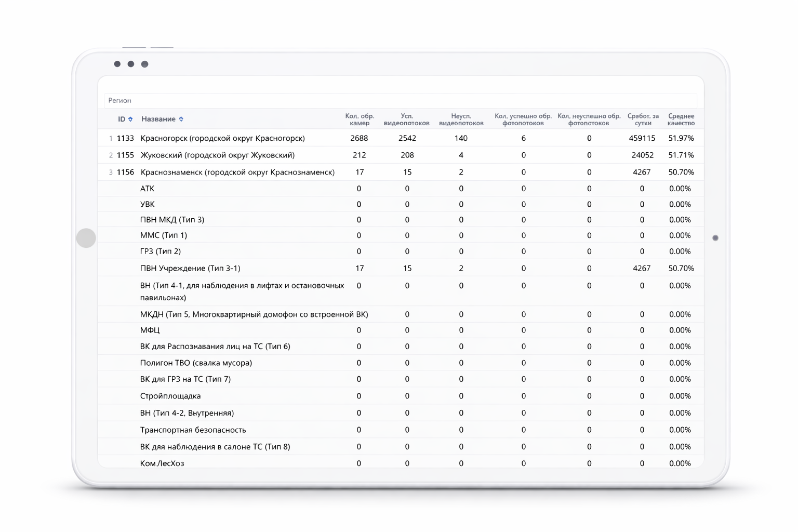Click the Среднее качество column header
This screenshot has height=532, width=798.
pyautogui.click(x=681, y=119)
